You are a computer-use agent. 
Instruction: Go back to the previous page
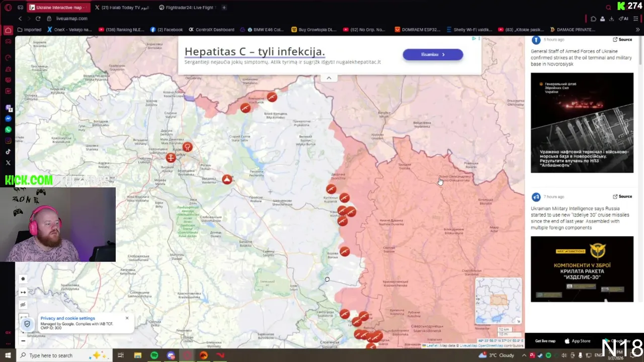tap(20, 19)
